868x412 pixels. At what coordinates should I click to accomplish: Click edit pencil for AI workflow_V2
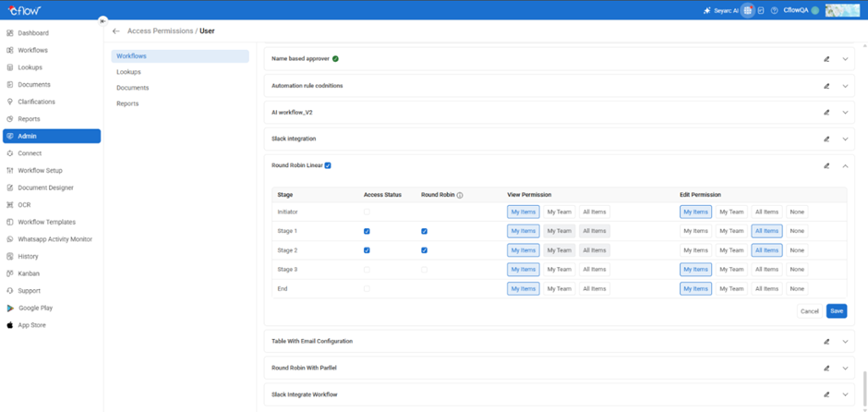coord(826,113)
